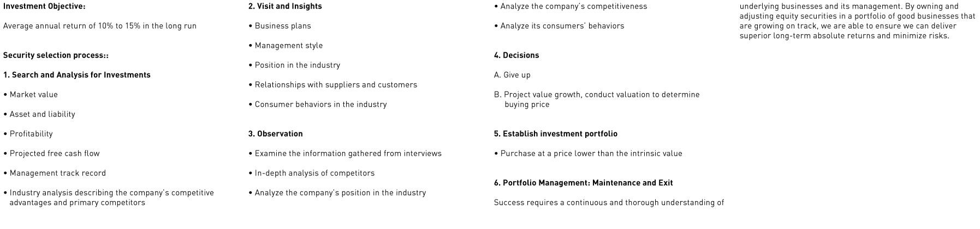Select the Business plans bullet
The height and width of the screenshot is (229, 980).
click(280, 26)
